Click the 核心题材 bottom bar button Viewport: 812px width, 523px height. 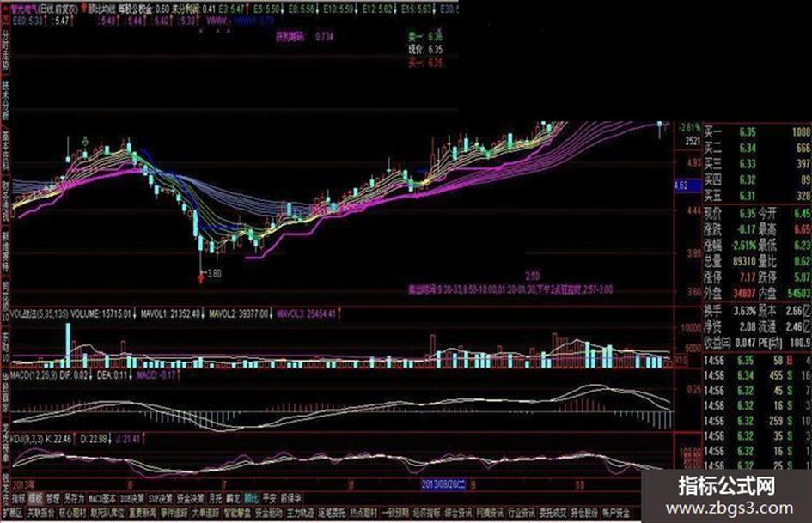pyautogui.click(x=72, y=514)
